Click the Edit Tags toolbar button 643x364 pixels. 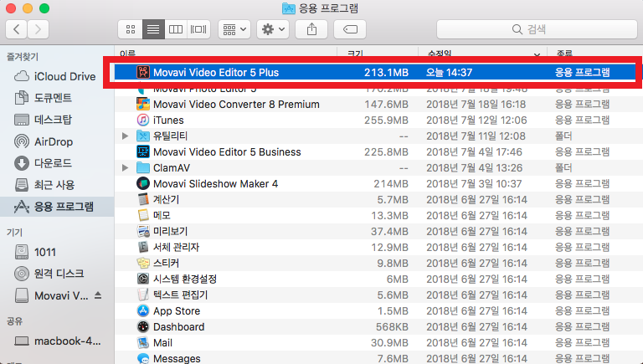point(350,29)
